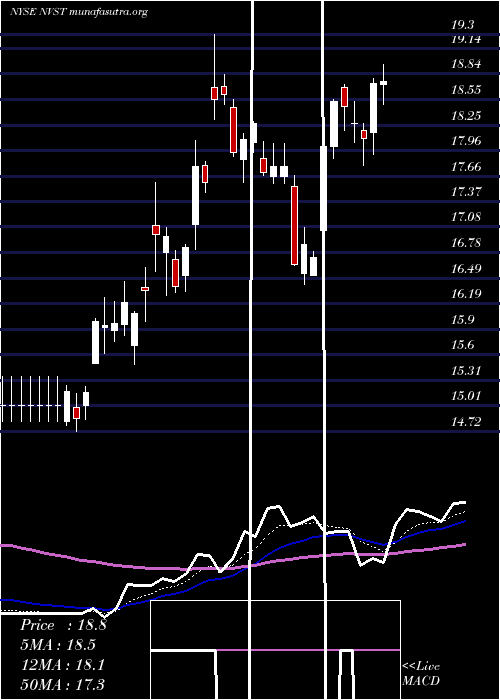Click the 16.19 axis label
This screenshot has width=500, height=700.
click(466, 294)
